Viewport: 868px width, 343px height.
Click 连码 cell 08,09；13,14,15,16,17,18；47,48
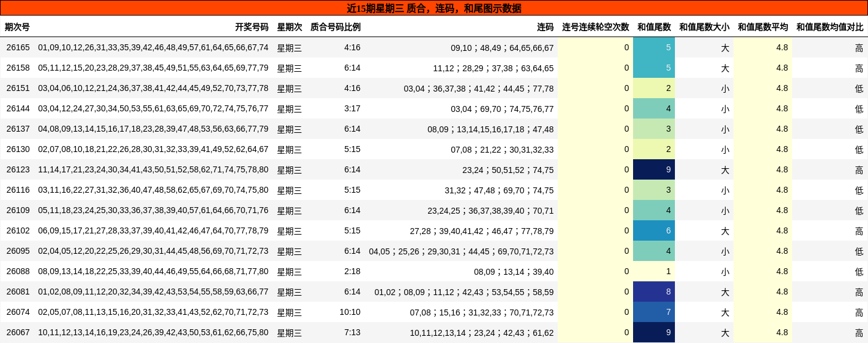(x=490, y=129)
